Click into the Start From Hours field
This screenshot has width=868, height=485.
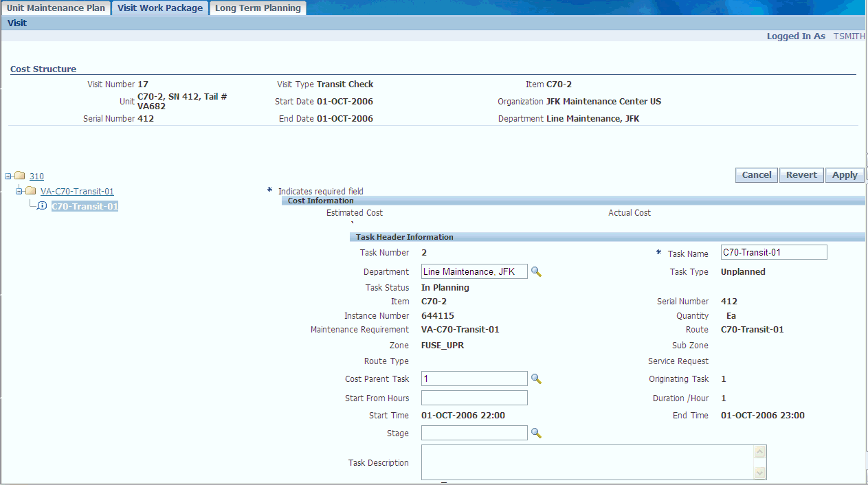click(x=474, y=398)
